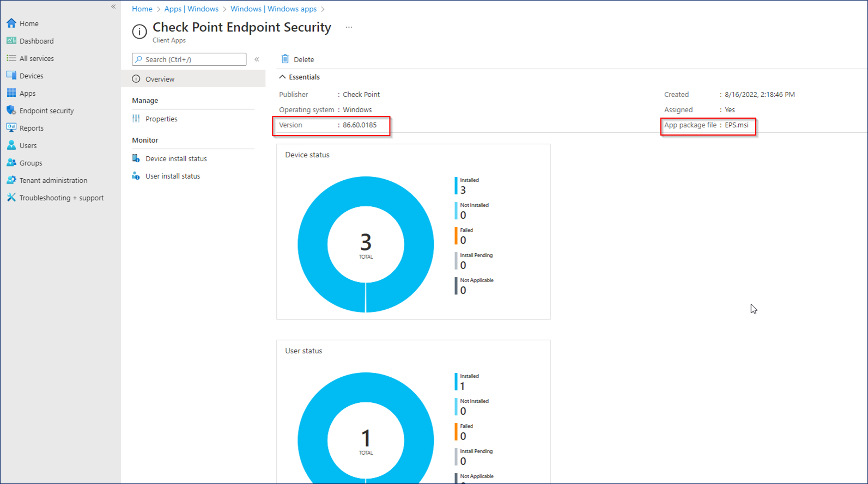Click the Publisher value Check Point

point(361,94)
